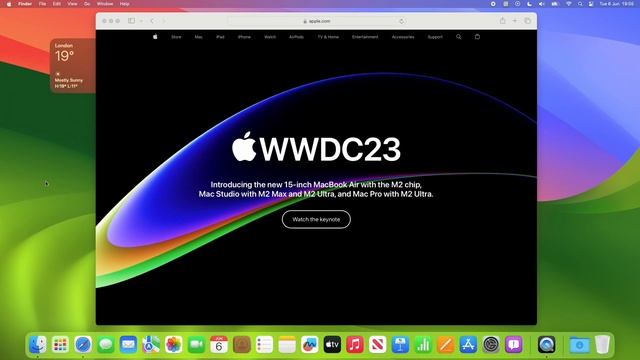The image size is (640, 360).
Task: Open the Watch section link
Action: (270, 37)
